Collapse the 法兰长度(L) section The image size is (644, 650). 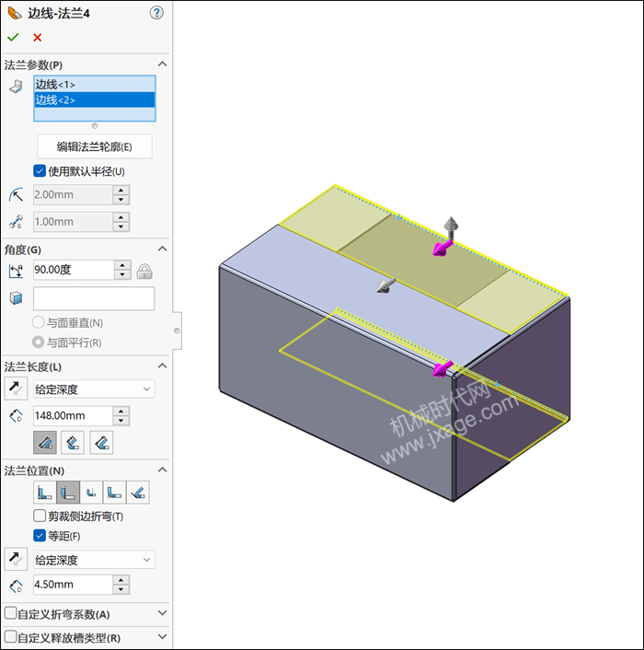point(162,366)
